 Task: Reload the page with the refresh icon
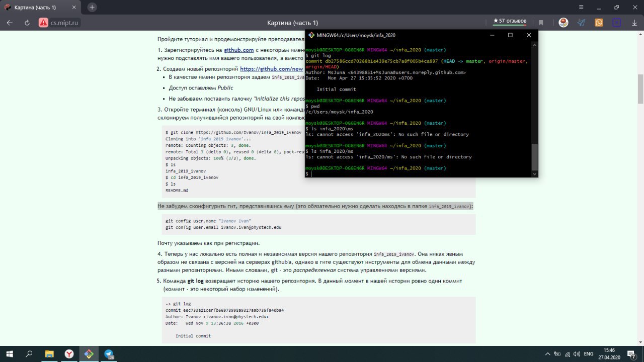(x=27, y=23)
